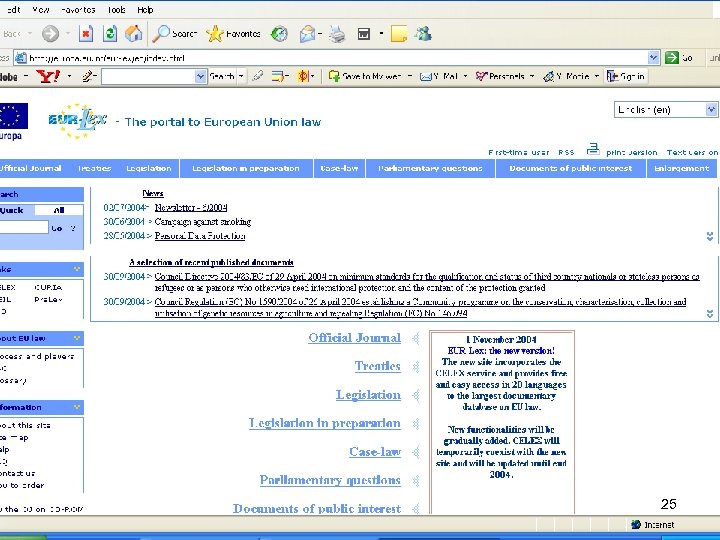Expand the recent published documents box arrow
This screenshot has height=540, width=720.
point(709,314)
